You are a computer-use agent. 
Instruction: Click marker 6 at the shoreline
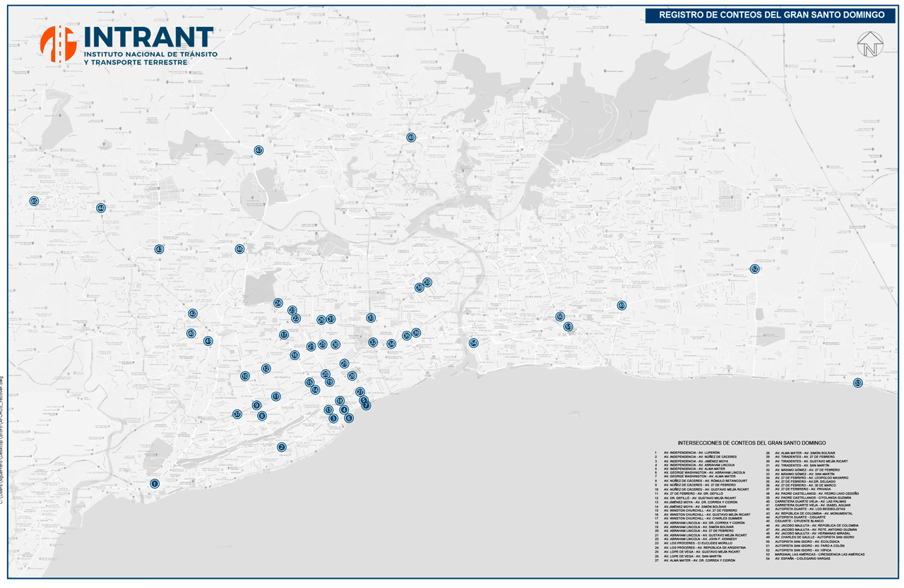pyautogui.click(x=349, y=418)
